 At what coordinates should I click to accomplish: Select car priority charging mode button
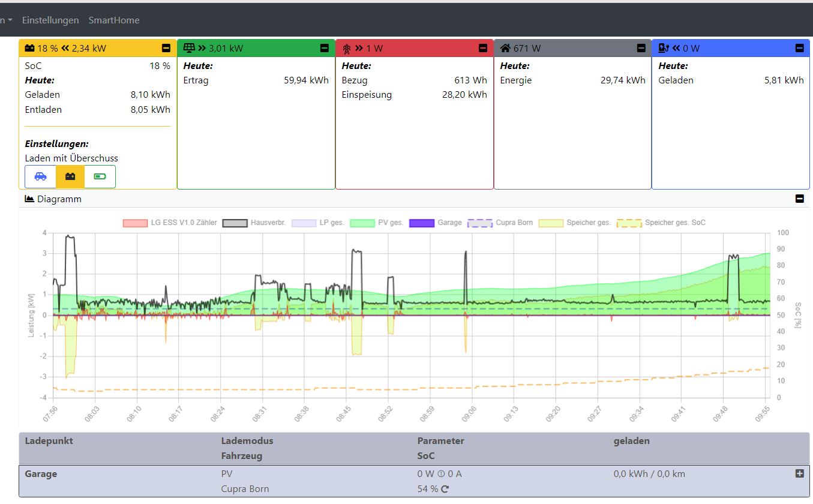click(x=40, y=176)
